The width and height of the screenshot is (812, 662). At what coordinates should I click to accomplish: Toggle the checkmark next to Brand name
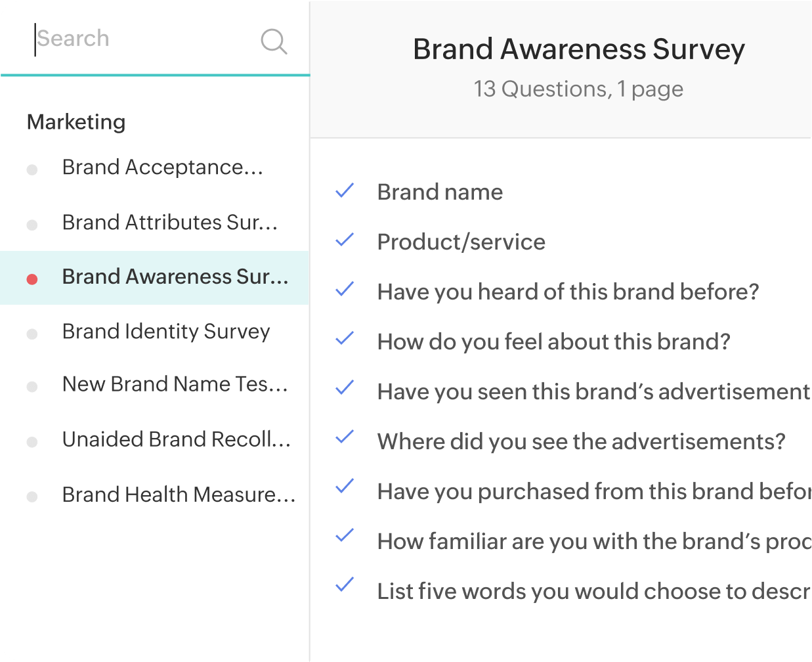pos(345,190)
